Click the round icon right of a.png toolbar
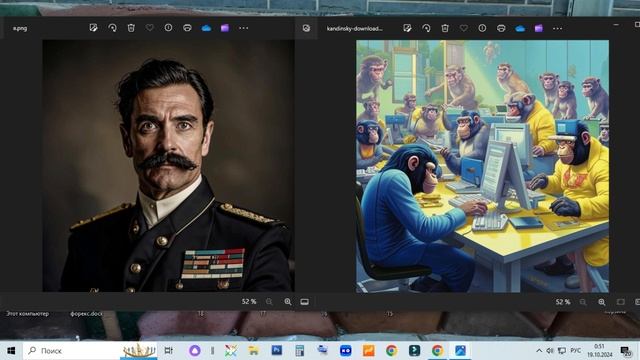Image resolution: width=640 pixels, height=360 pixels. [x=306, y=28]
